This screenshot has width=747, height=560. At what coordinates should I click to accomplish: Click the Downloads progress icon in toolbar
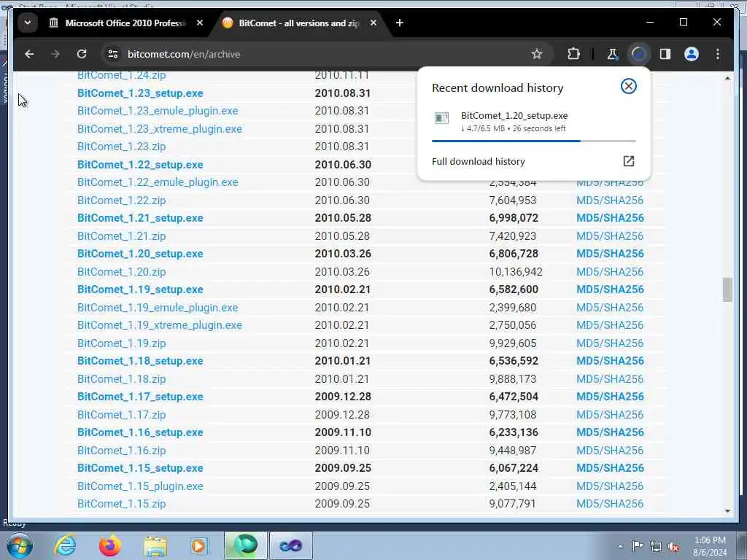coord(638,54)
